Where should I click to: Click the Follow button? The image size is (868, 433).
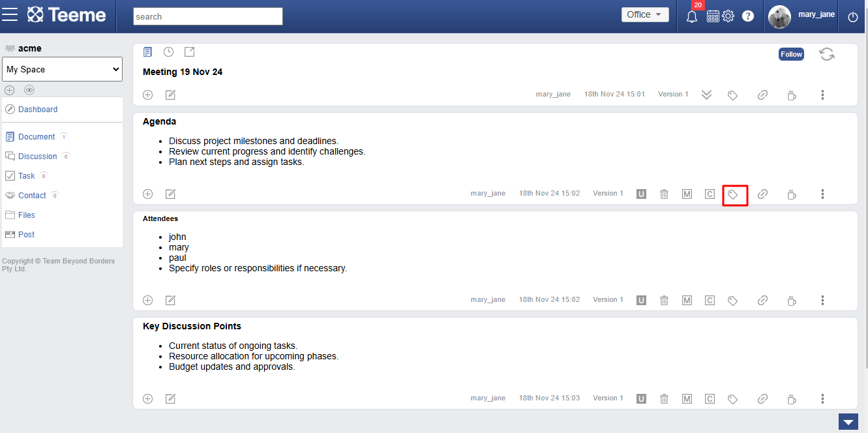coord(791,54)
